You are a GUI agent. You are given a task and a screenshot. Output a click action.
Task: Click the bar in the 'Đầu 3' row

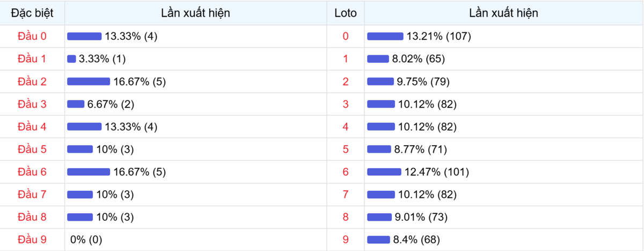(x=76, y=104)
